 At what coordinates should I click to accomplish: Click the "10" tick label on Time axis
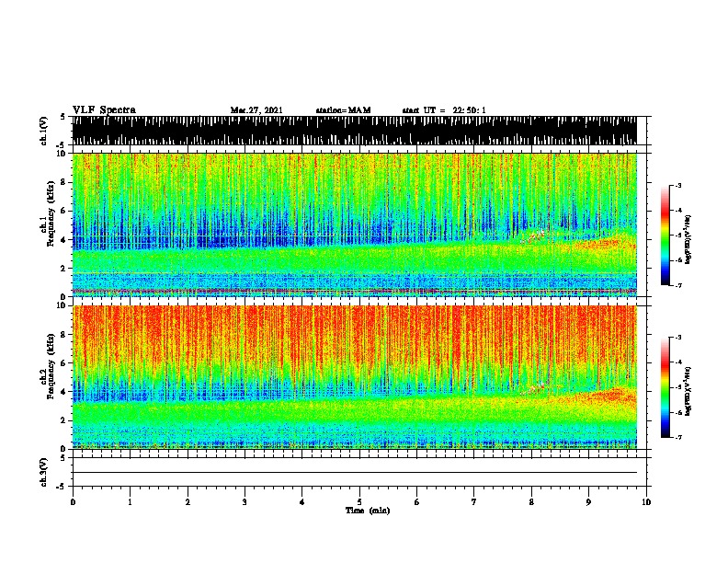(x=646, y=501)
